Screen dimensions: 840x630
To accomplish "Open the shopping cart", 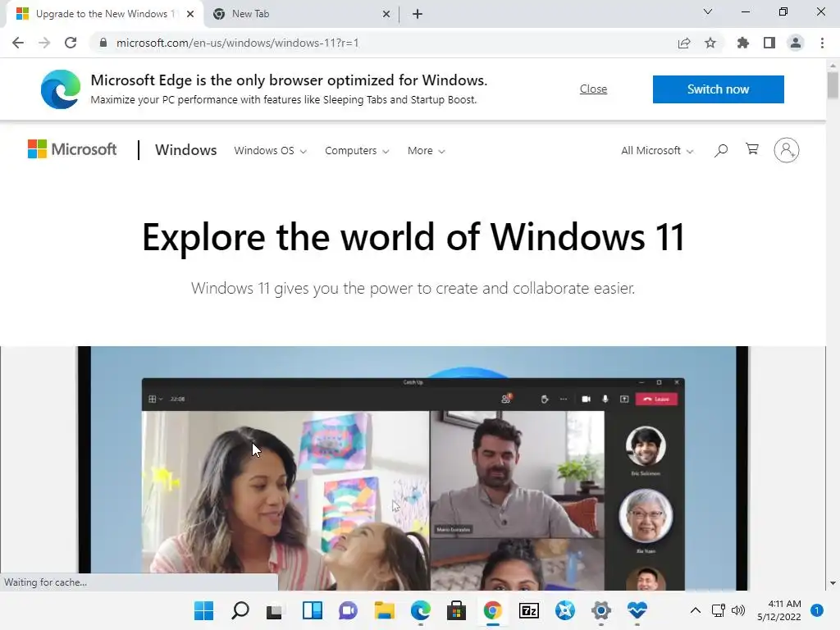I will [x=752, y=149].
